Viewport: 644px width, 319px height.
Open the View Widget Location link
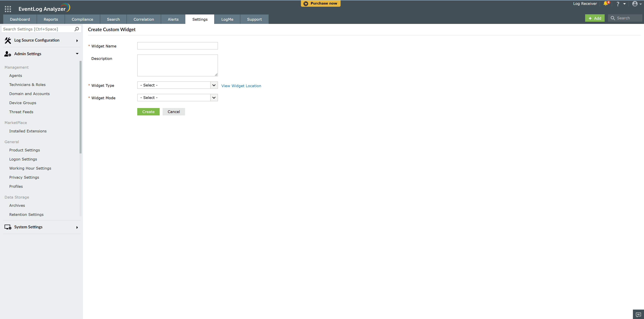click(x=241, y=86)
